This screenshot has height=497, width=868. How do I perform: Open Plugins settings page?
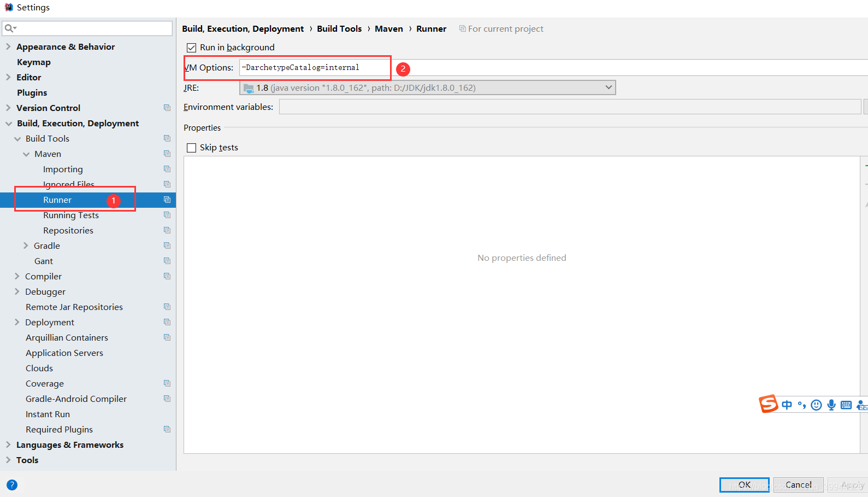32,93
